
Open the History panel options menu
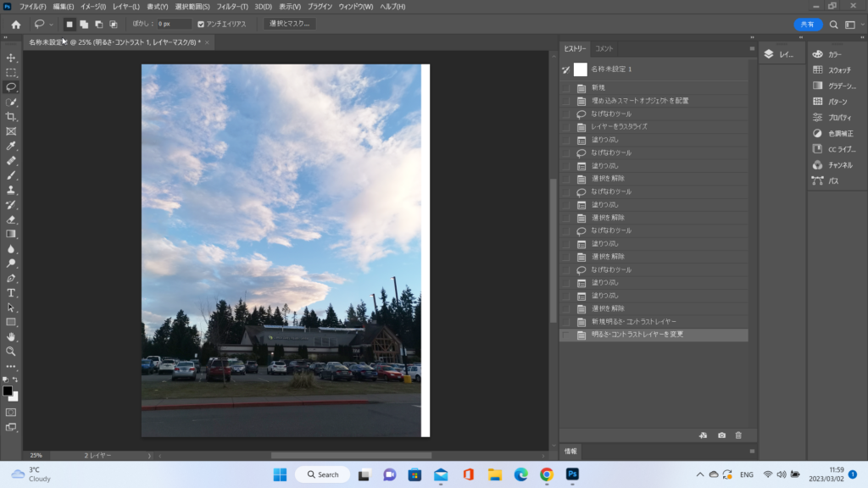tap(751, 48)
